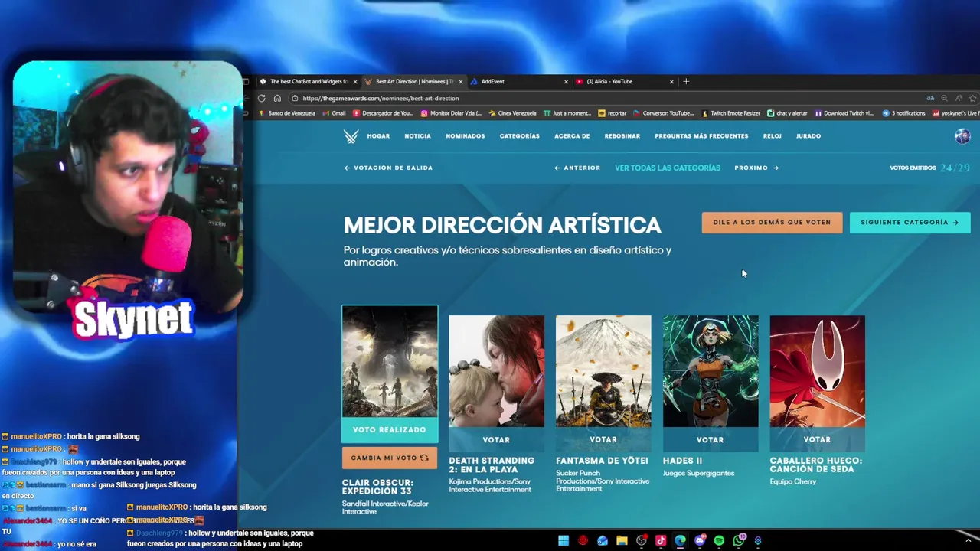Image resolution: width=980 pixels, height=551 pixels.
Task: Open OBS Studio in taskbar
Action: (x=642, y=541)
